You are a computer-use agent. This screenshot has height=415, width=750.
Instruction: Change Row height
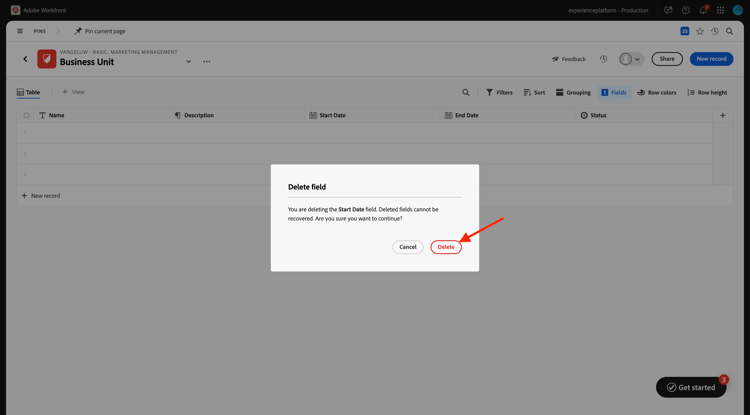point(707,92)
